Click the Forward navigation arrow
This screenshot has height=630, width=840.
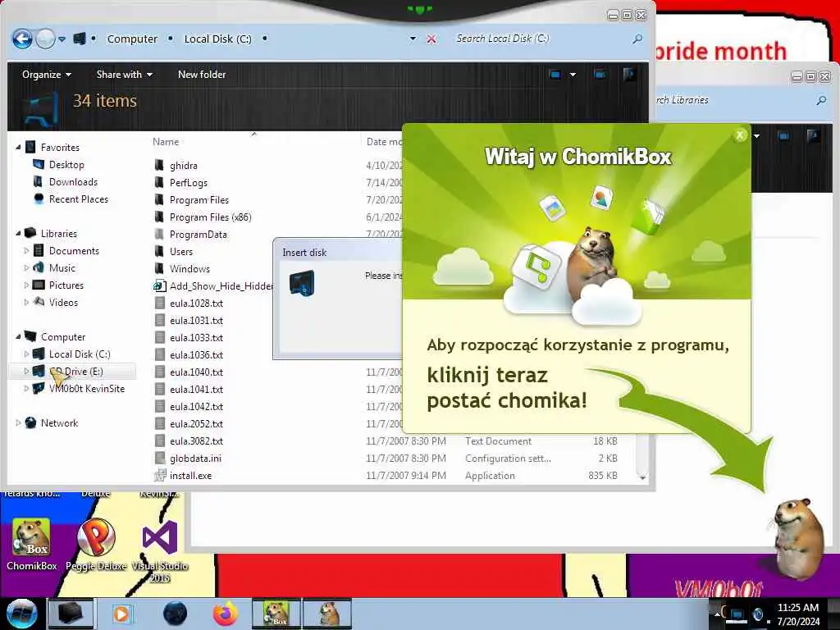46,39
